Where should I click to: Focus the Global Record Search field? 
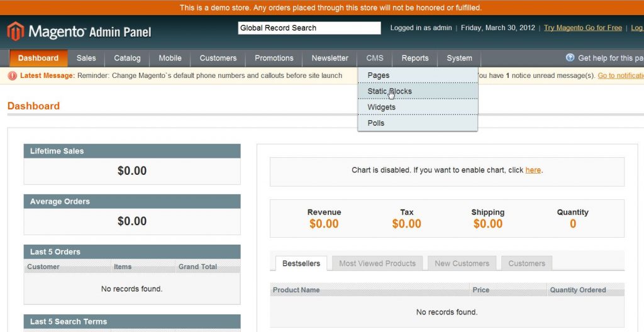(309, 28)
